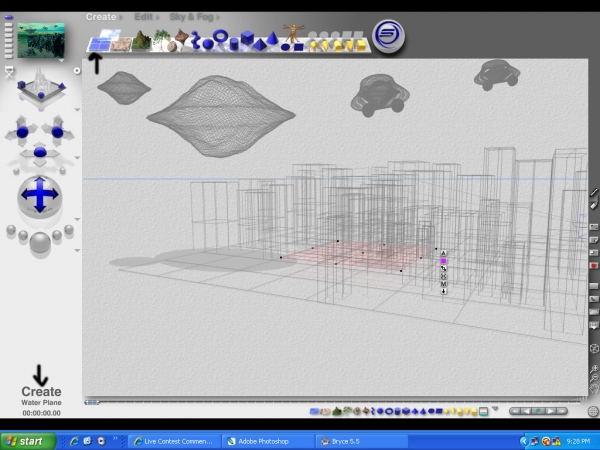Viewport: 600px width, 450px height.
Task: Expand camera cross controls options triangle
Action: [77, 158]
